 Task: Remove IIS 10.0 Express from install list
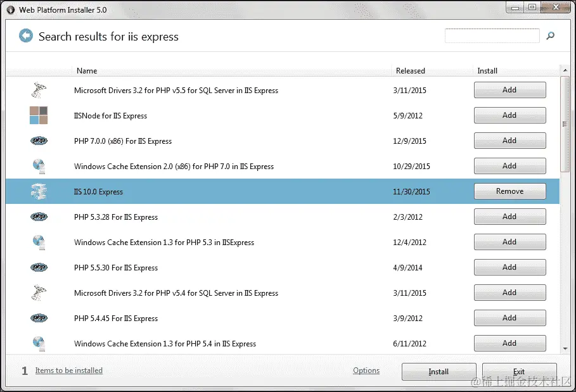tap(509, 191)
